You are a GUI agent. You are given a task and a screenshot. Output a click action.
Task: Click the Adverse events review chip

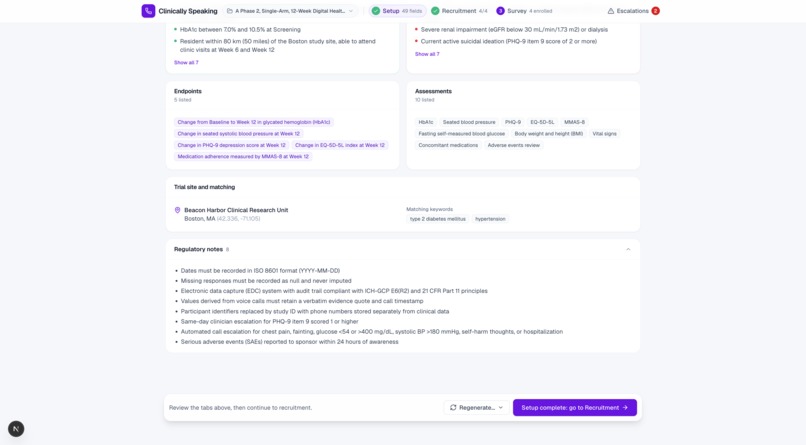[x=514, y=145]
